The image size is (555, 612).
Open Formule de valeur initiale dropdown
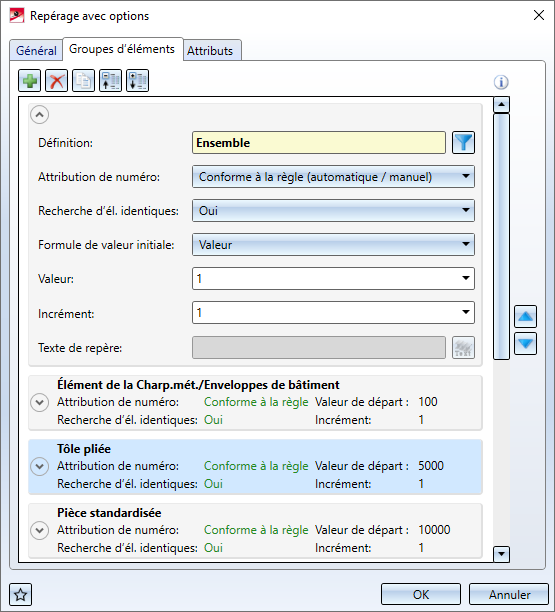[333, 245]
